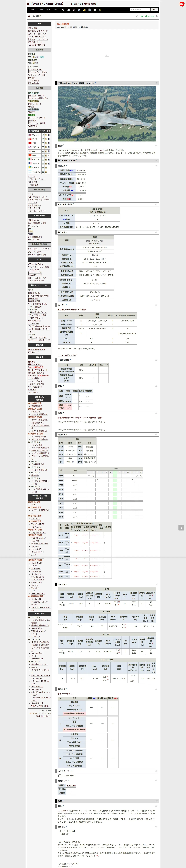
Task: Edit the BR・報酬・修理 section with its pencil
Action: coord(73,204)
